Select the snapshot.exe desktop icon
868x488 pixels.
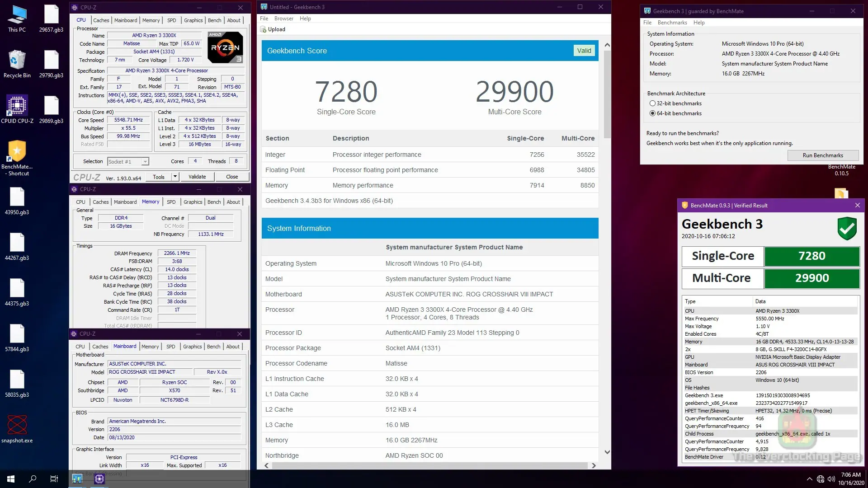tap(17, 429)
